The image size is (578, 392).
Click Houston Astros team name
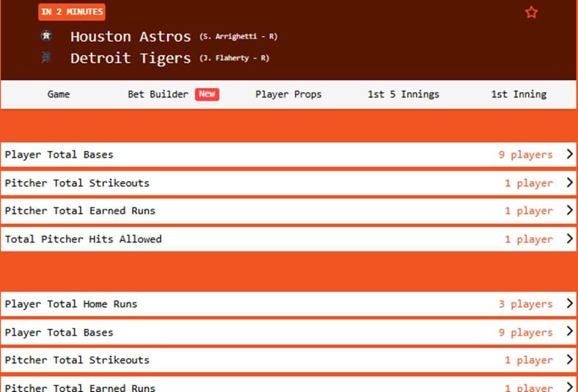tap(131, 37)
